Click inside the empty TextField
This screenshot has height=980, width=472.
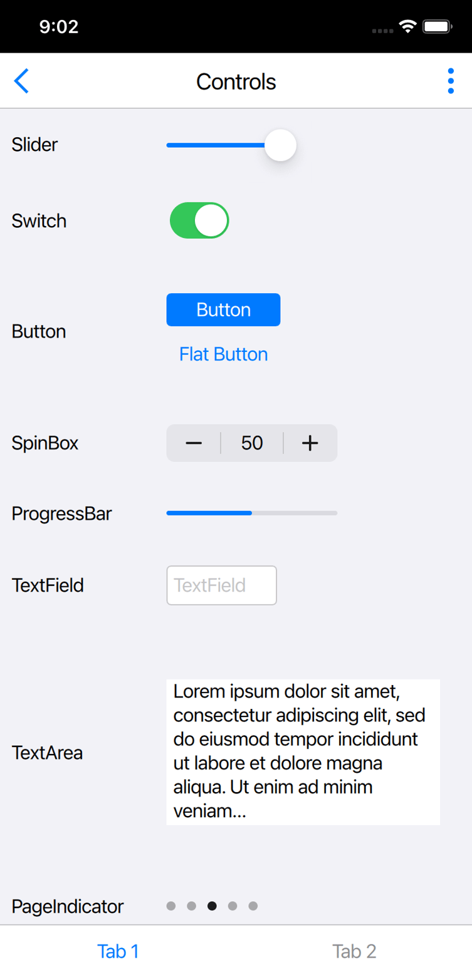coord(221,585)
